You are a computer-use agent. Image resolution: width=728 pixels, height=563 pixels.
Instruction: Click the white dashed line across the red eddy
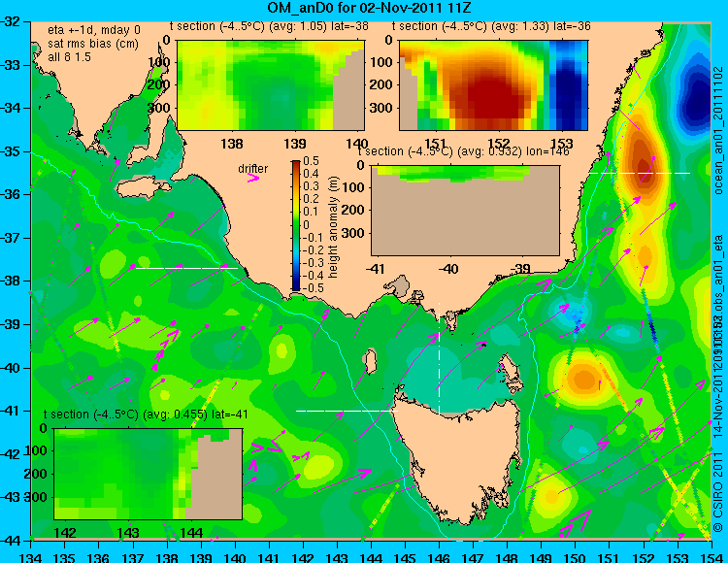coord(640,173)
